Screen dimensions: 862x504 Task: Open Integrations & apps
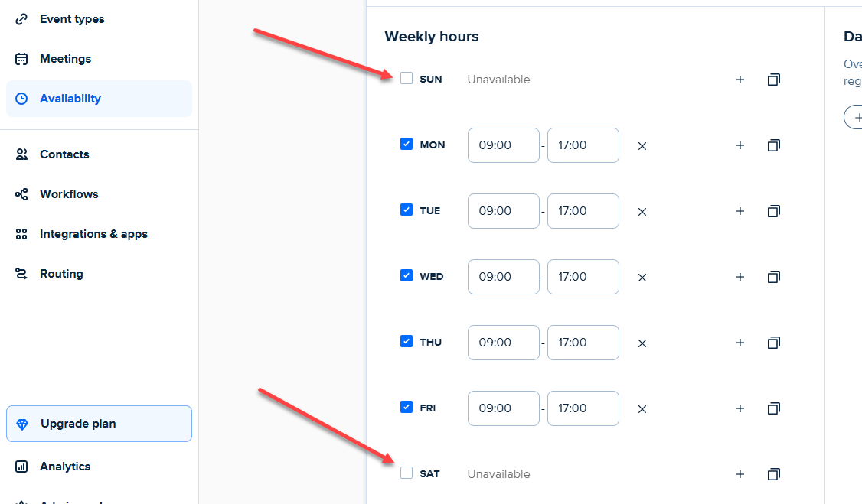tap(93, 233)
